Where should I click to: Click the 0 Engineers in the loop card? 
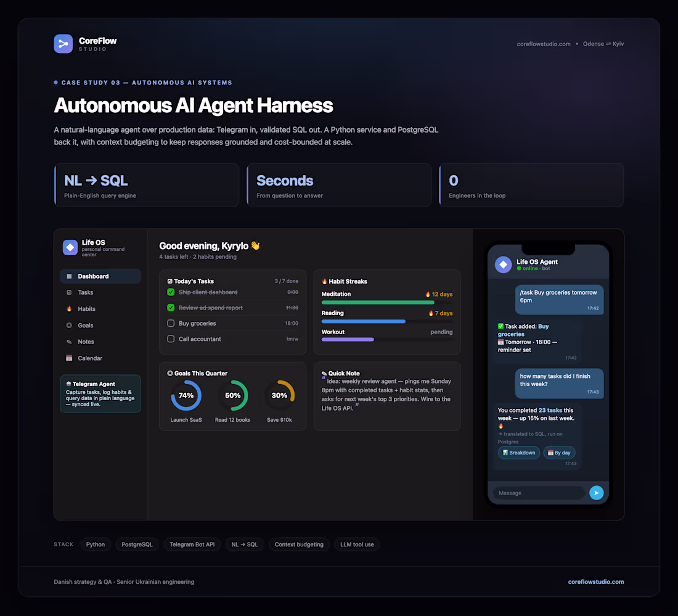coord(531,185)
